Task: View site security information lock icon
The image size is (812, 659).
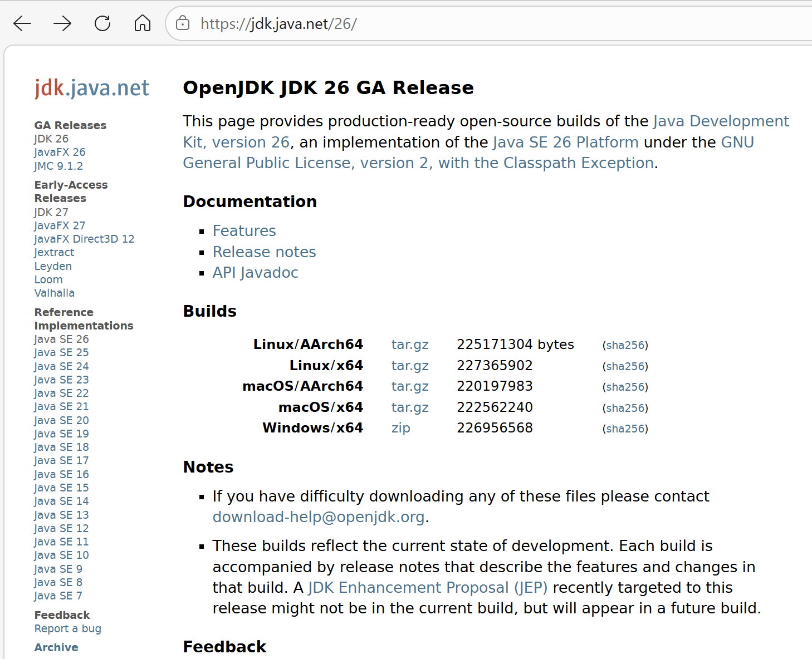Action: tap(183, 23)
